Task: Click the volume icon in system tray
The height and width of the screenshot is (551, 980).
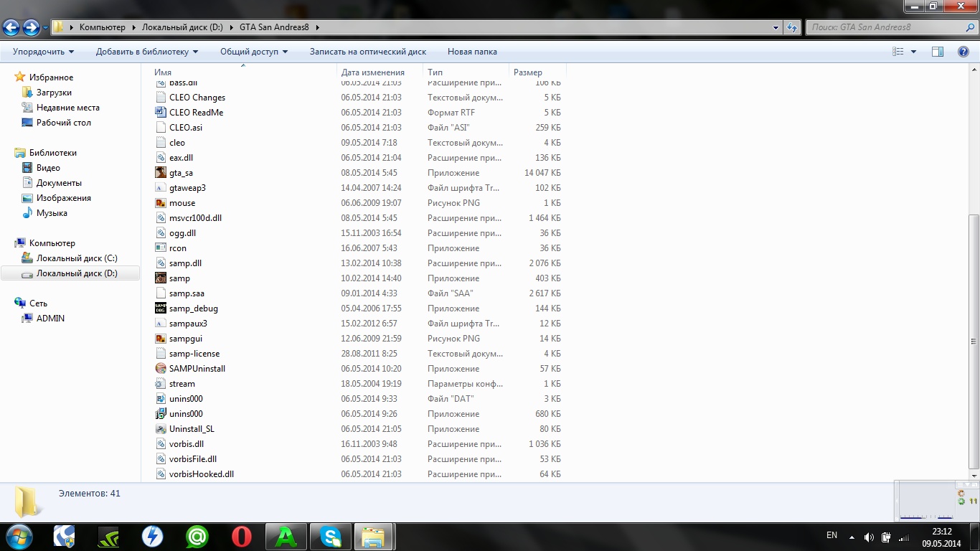Action: tap(869, 537)
